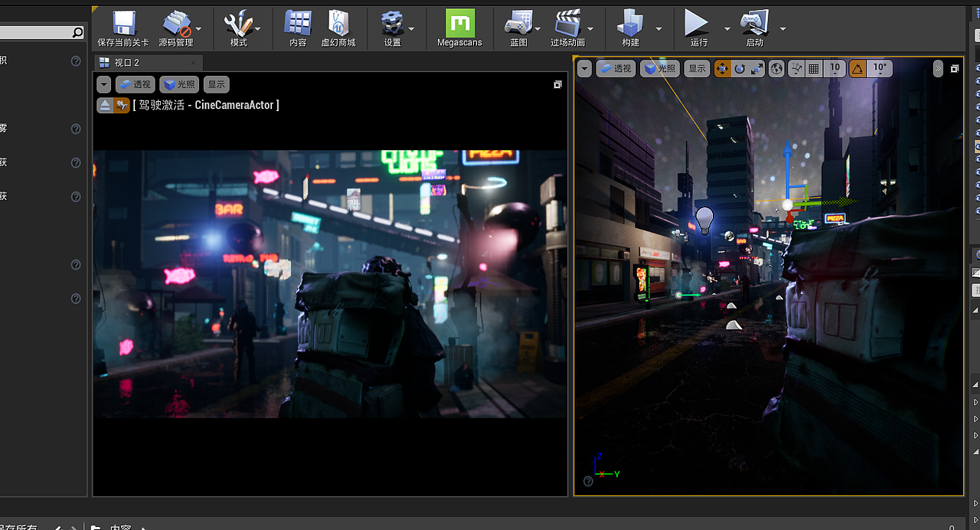This screenshot has width=980, height=530.
Task: Open Lit (光照) view mode in Viewport 2
Action: point(179,84)
